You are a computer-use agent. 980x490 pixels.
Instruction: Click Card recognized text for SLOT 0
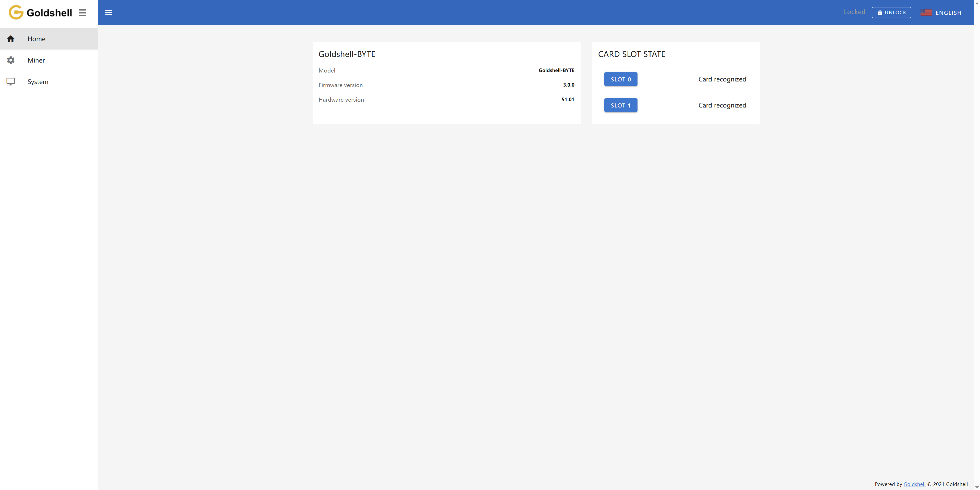pos(722,79)
